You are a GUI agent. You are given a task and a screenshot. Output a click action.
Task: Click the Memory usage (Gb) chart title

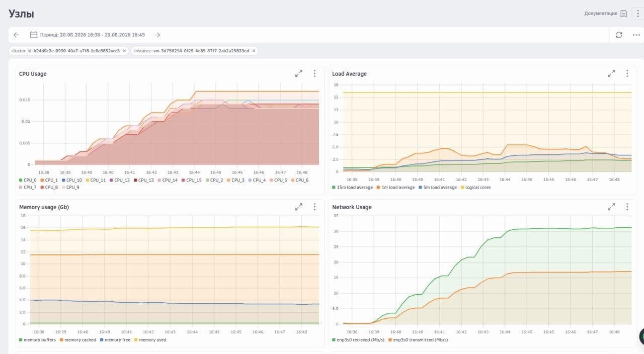(x=44, y=207)
